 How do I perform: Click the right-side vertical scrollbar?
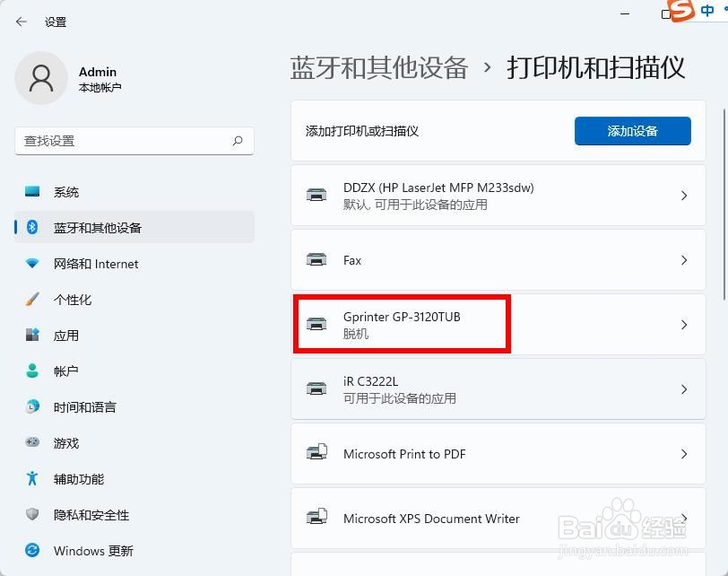tap(724, 205)
